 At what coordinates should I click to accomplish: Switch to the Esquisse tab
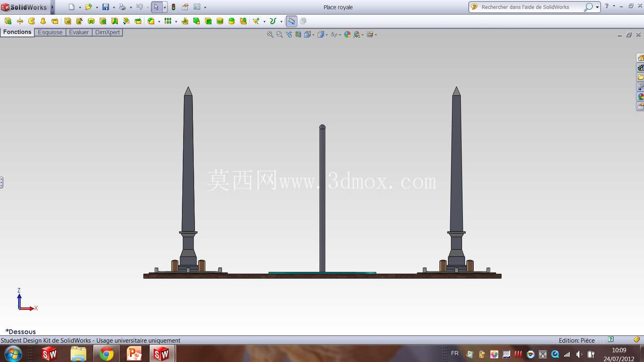coord(50,32)
